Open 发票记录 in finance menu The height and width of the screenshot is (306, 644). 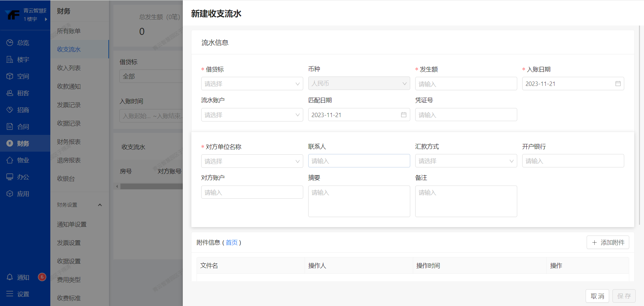(69, 105)
